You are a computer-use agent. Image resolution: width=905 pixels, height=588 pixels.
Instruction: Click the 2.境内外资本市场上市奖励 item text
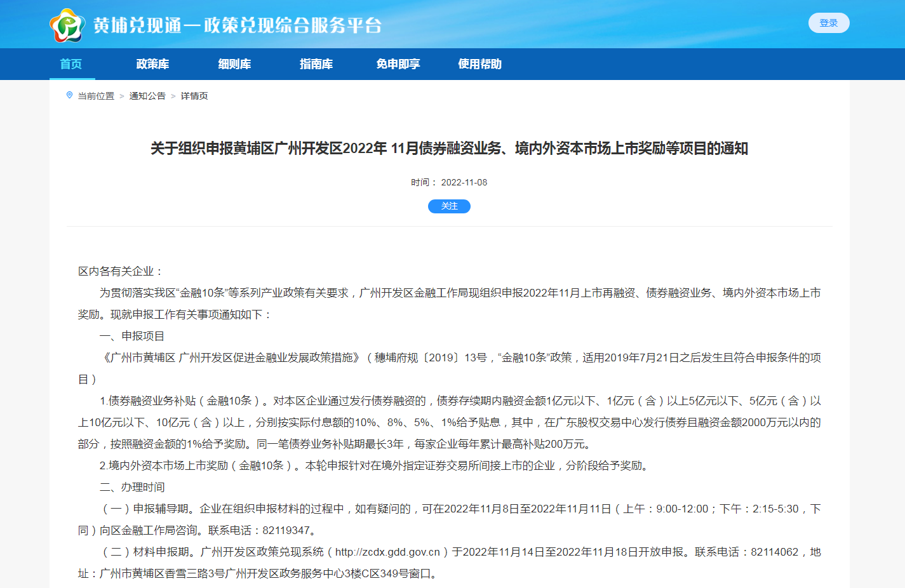pos(164,465)
